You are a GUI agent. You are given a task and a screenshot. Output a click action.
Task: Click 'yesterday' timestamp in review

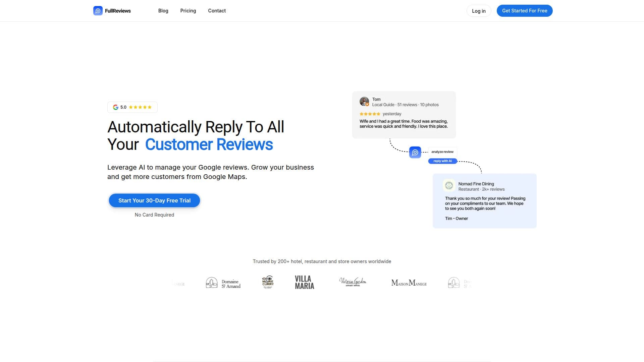[x=392, y=114]
